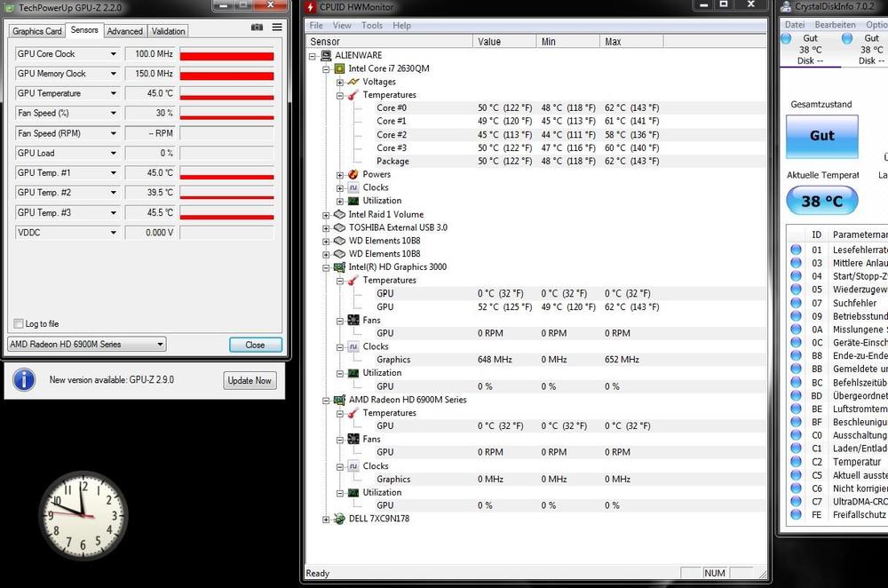
Task: Collapse the ALIENWARE root tree node
Action: (313, 55)
